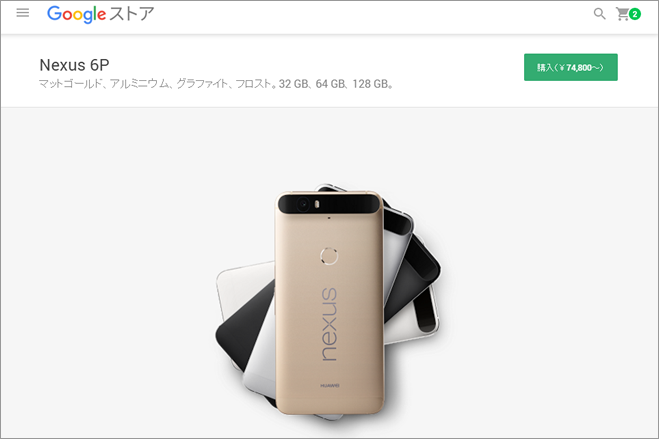Image resolution: width=659 pixels, height=439 pixels.
Task: Click the fingerprint sensor ring on gold phone
Action: [329, 256]
